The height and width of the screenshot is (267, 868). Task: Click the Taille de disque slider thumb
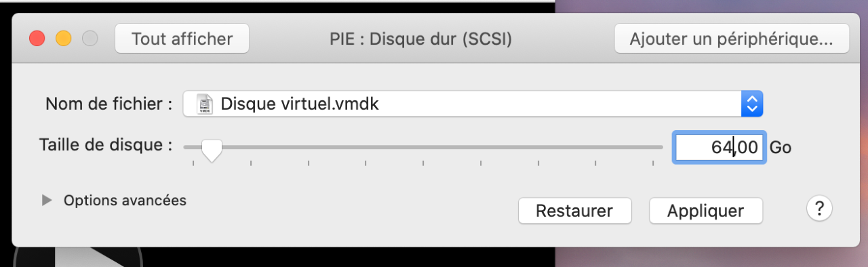click(x=212, y=148)
